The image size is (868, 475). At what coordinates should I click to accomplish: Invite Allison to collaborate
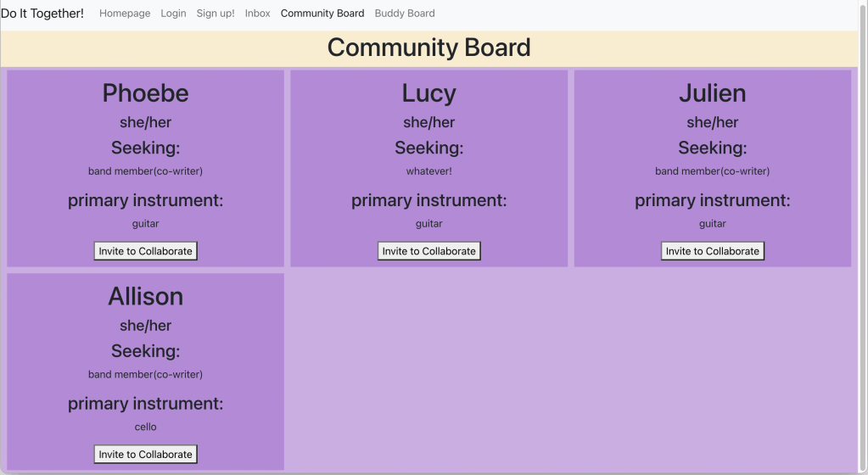click(x=145, y=455)
